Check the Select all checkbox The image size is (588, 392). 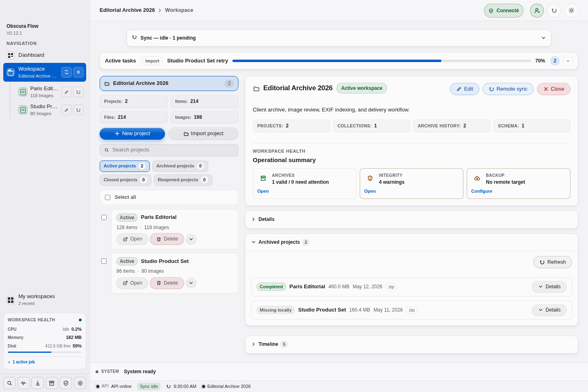pyautogui.click(x=108, y=197)
